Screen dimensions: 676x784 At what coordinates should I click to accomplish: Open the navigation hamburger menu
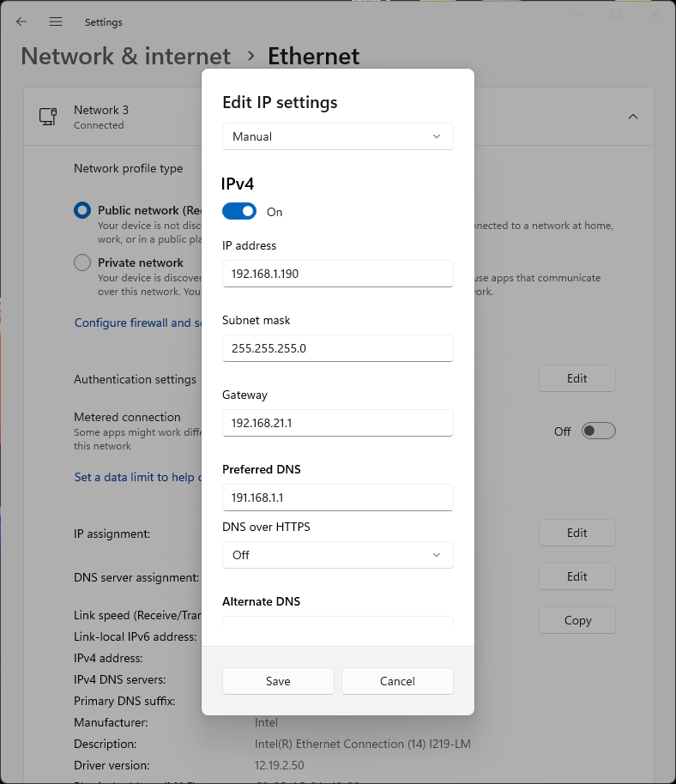[x=56, y=21]
